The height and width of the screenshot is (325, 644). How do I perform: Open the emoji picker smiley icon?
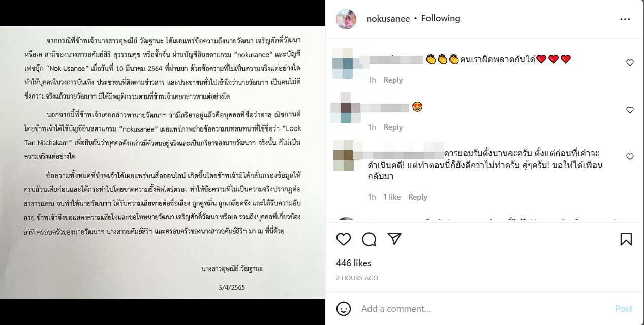344,308
